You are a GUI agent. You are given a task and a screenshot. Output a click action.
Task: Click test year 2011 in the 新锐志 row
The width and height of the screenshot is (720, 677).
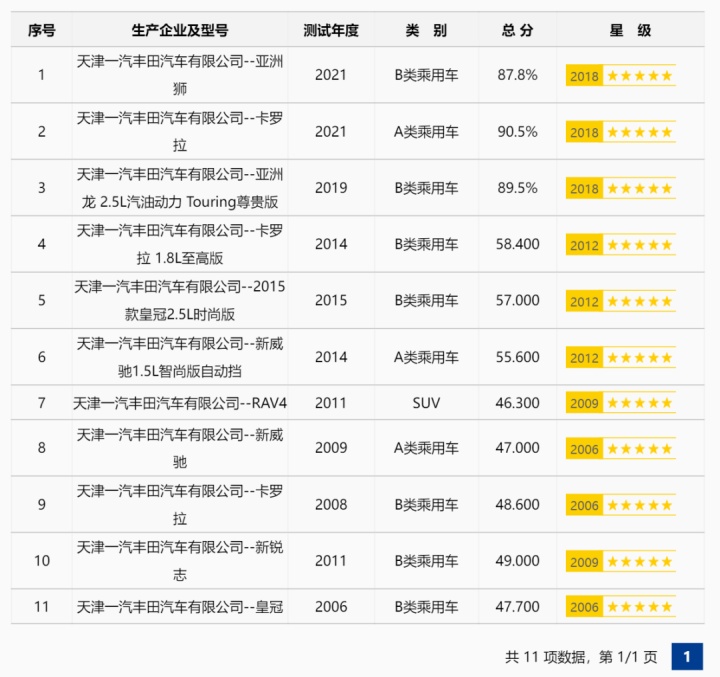[331, 560]
